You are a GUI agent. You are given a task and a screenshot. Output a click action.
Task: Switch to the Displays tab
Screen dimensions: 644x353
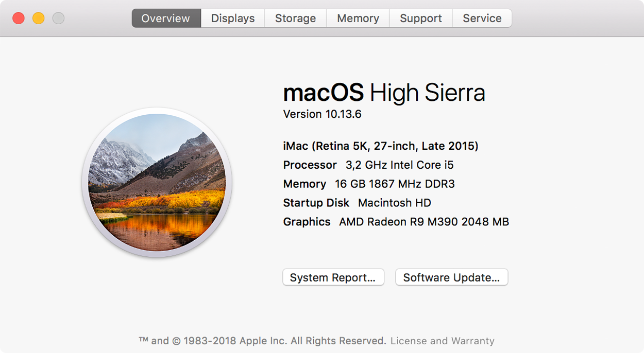click(x=233, y=18)
